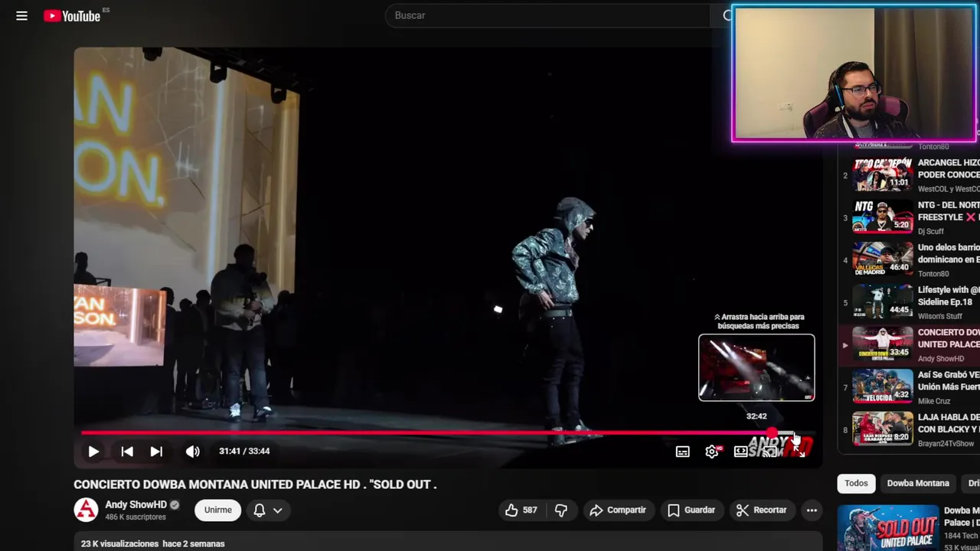The width and height of the screenshot is (980, 551).
Task: Switch to theater mode view
Action: tap(740, 452)
